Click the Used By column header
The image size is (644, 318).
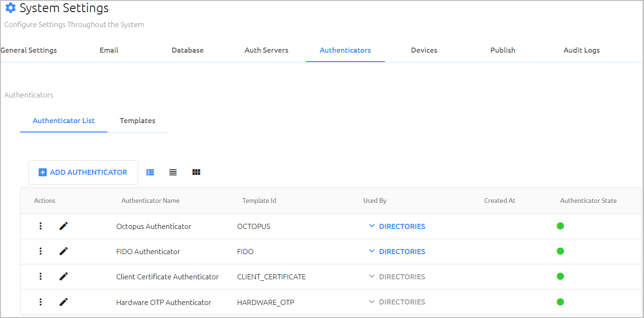pos(375,200)
